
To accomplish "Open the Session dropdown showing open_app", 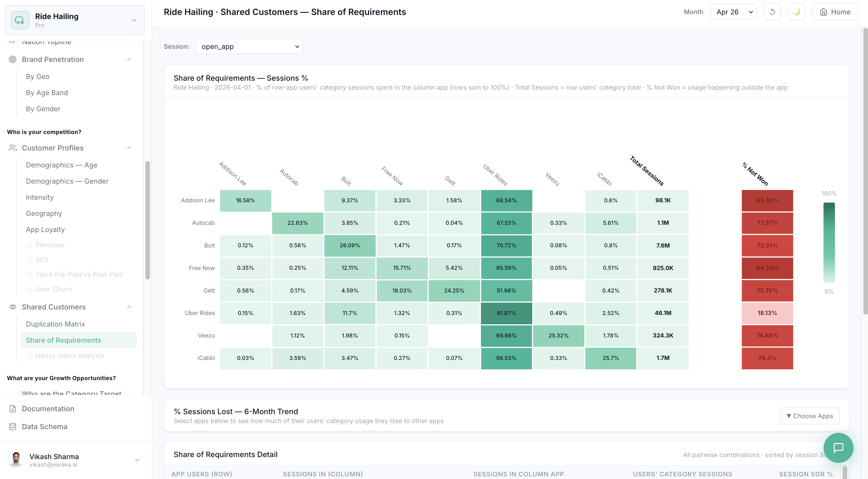I will point(249,46).
